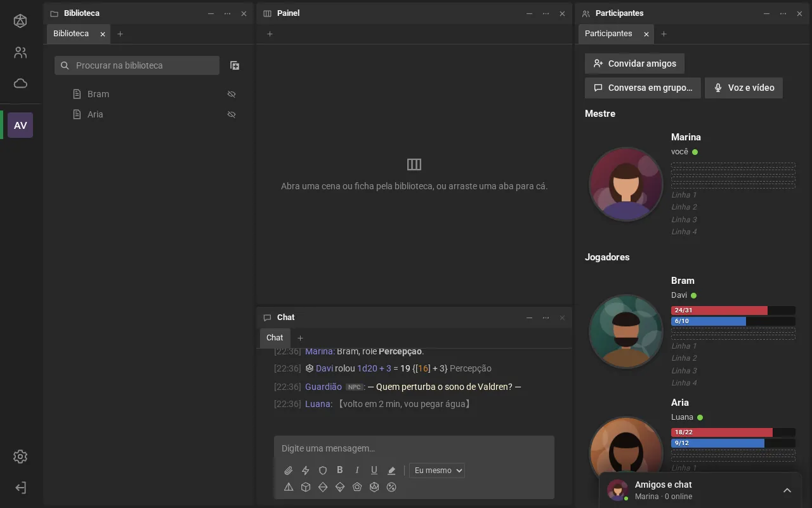The image size is (812, 508).
Task: Toggle visibility of Bram in library
Action: (x=232, y=94)
